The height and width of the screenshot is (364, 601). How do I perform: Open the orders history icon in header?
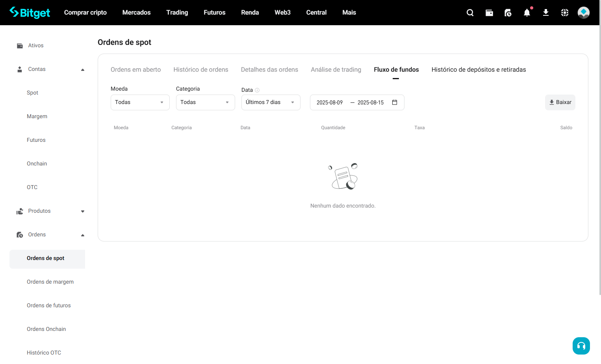coord(508,13)
